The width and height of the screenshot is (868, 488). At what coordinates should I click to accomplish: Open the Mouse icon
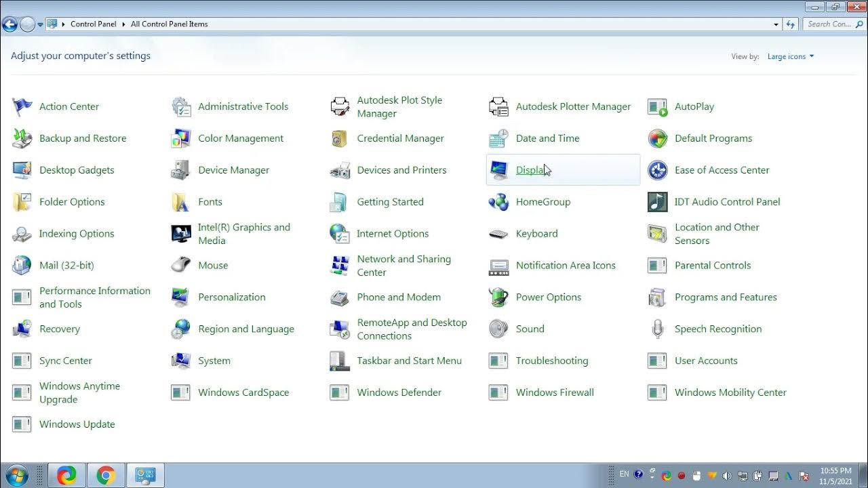coord(181,266)
